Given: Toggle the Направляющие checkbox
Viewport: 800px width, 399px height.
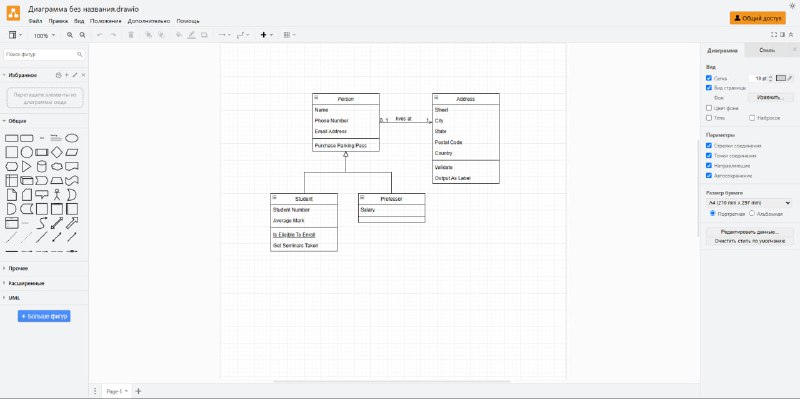Looking at the screenshot, I should coord(709,165).
